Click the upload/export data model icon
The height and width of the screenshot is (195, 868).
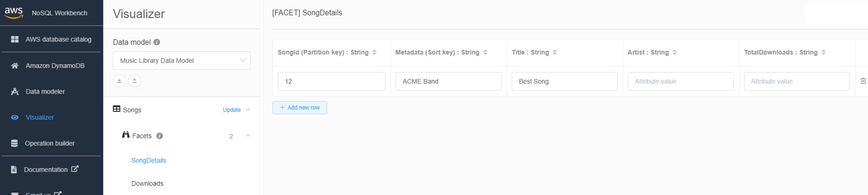click(135, 81)
